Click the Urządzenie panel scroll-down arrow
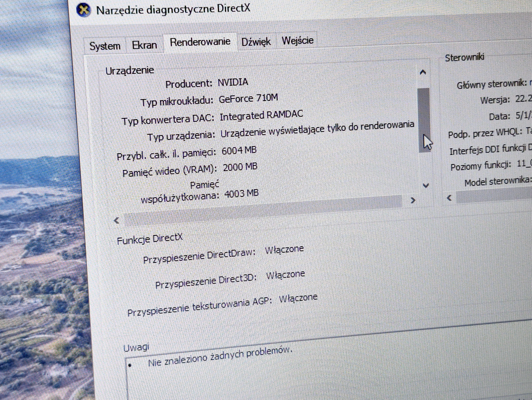 [x=426, y=185]
